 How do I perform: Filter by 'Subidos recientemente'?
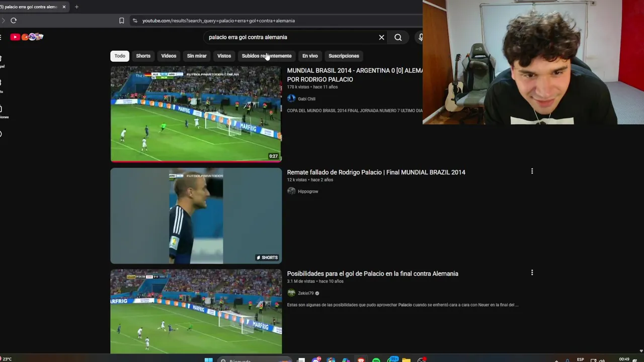267,56
